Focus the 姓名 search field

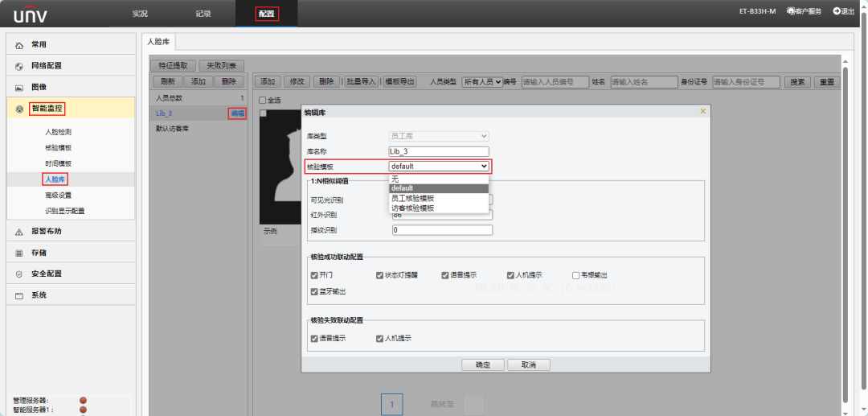tap(644, 82)
